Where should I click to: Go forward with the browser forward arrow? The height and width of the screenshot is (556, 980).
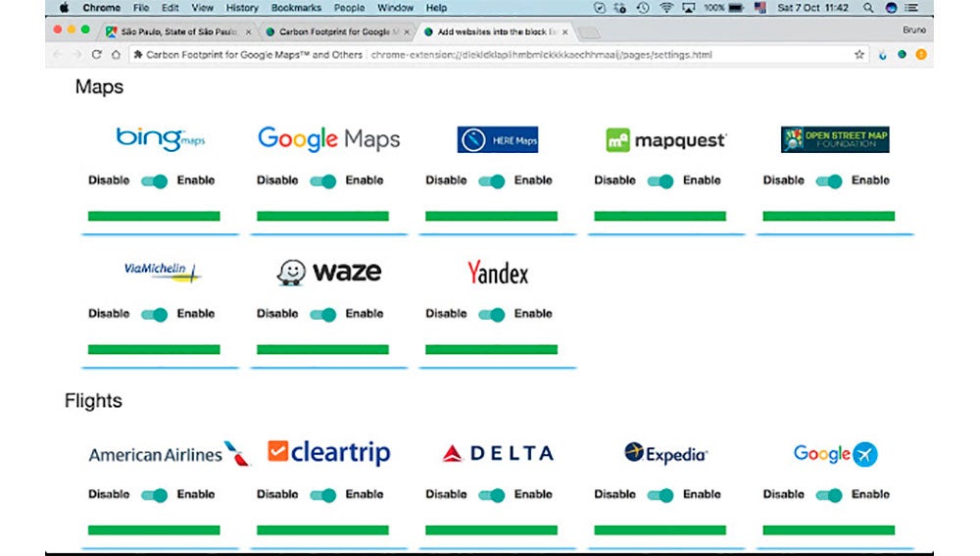76,54
